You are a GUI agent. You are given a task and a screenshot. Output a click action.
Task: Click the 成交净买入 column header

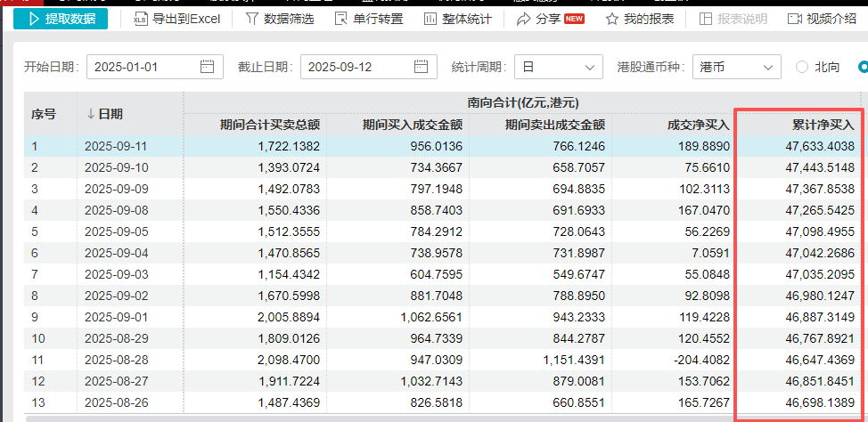(x=698, y=125)
